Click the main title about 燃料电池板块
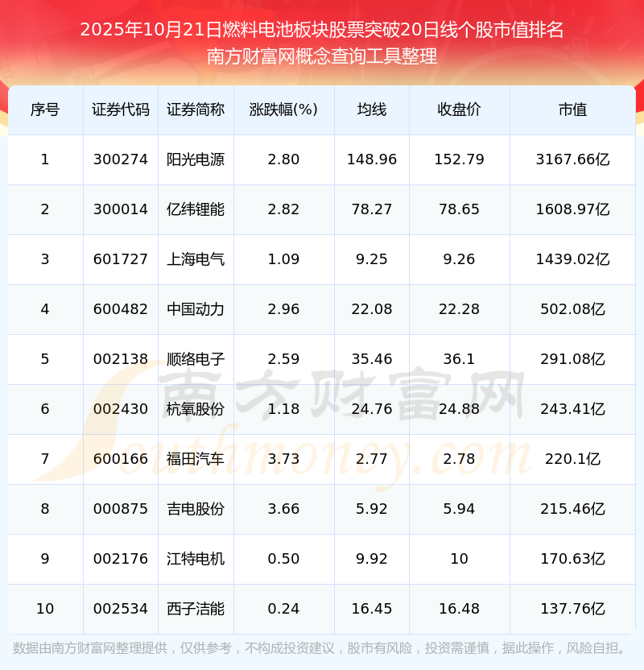Viewport: 644px width, 670px height. click(x=321, y=30)
